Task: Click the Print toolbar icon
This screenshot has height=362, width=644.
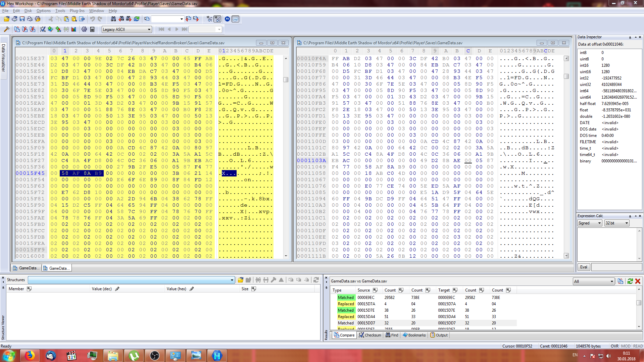Action: tap(30, 19)
